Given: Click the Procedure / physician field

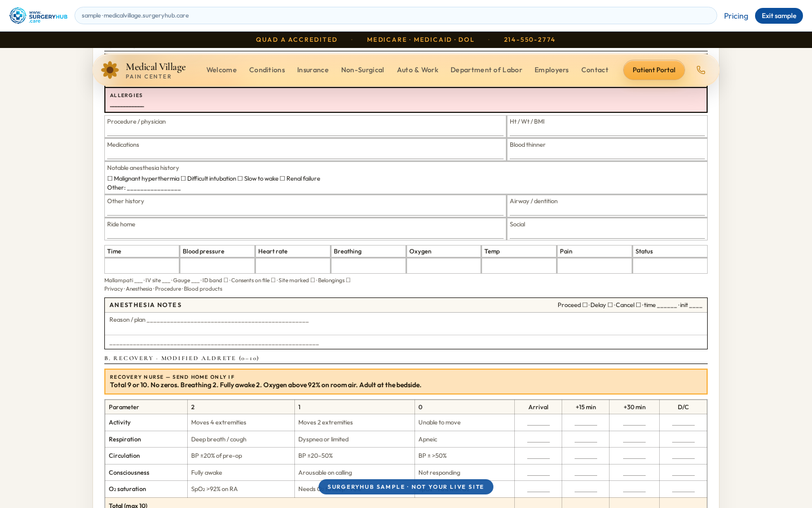Looking at the screenshot, I should pyautogui.click(x=305, y=126).
